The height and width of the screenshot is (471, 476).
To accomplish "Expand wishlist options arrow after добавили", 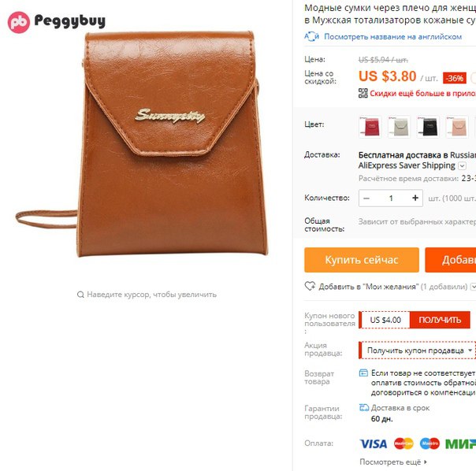I will 473,287.
